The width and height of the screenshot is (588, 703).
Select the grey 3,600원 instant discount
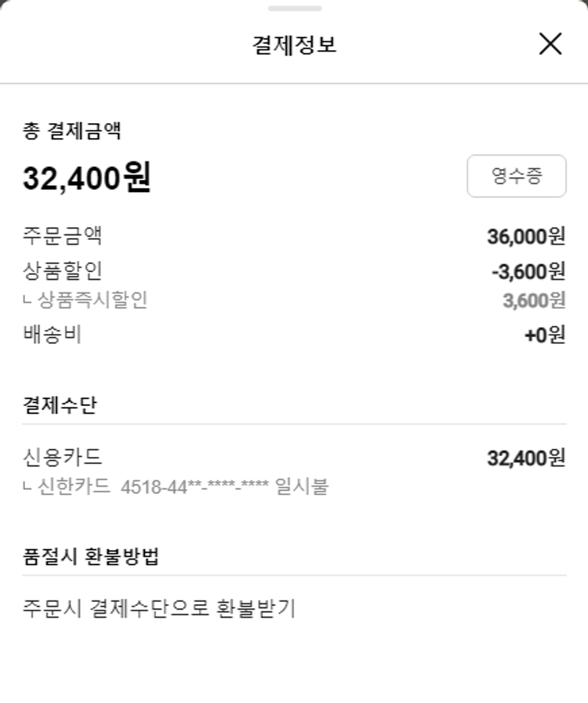[x=534, y=300]
